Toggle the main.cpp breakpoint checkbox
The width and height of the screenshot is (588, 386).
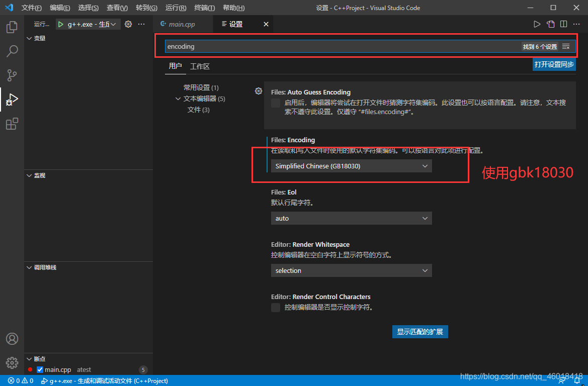pos(40,369)
